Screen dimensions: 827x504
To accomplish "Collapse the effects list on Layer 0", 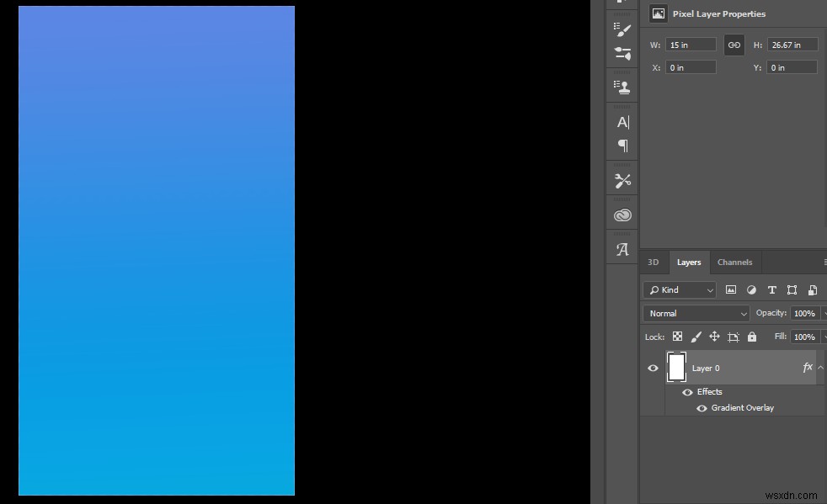I will pyautogui.click(x=819, y=368).
